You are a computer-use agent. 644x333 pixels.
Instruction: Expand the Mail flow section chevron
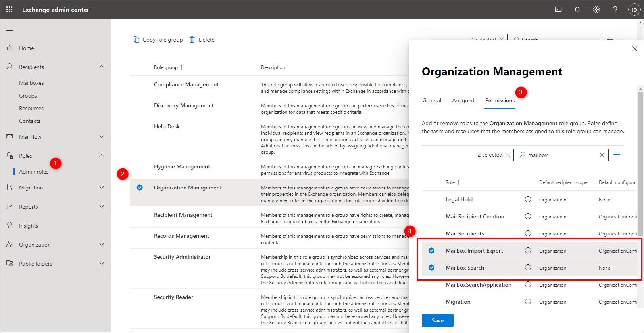pos(102,136)
